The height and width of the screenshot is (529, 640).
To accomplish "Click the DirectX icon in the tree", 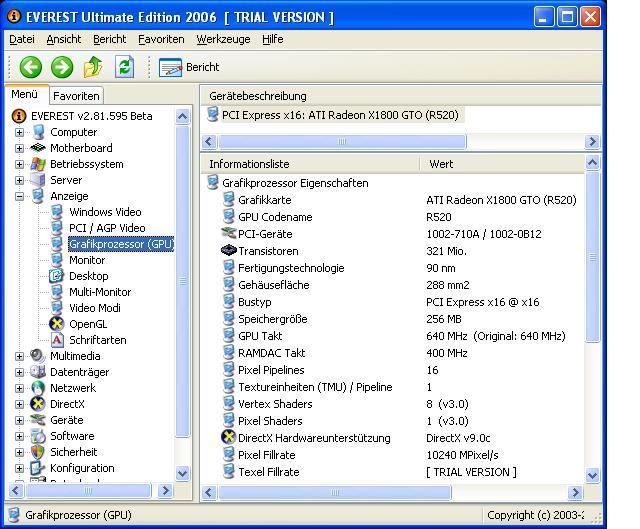I will (x=38, y=404).
